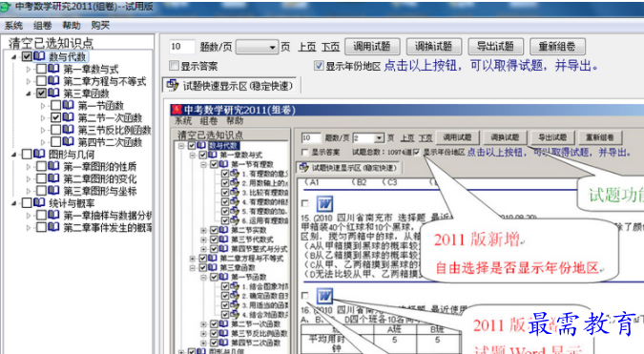The image size is (644, 354).
Task: Collapse the 第三章函数 node
Action: click(x=29, y=94)
